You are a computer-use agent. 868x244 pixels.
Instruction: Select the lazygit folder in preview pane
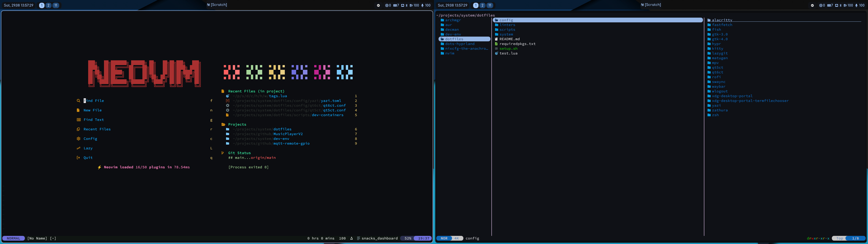click(720, 53)
